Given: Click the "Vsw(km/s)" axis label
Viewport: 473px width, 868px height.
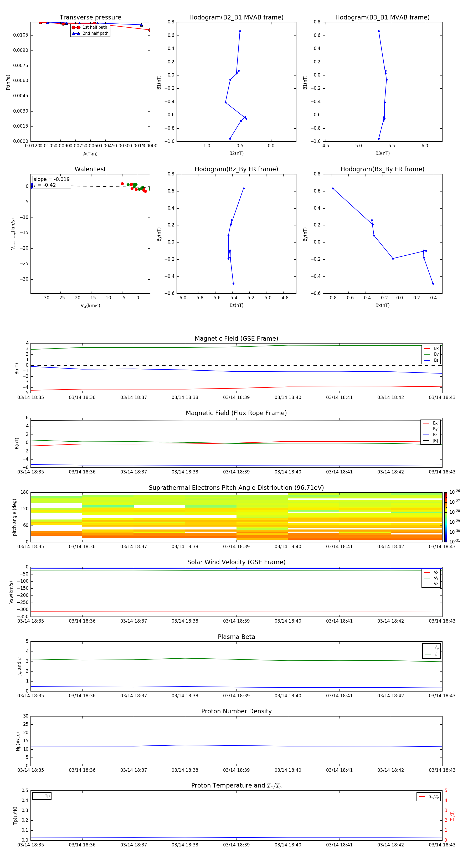Looking at the screenshot, I should 11,592.
